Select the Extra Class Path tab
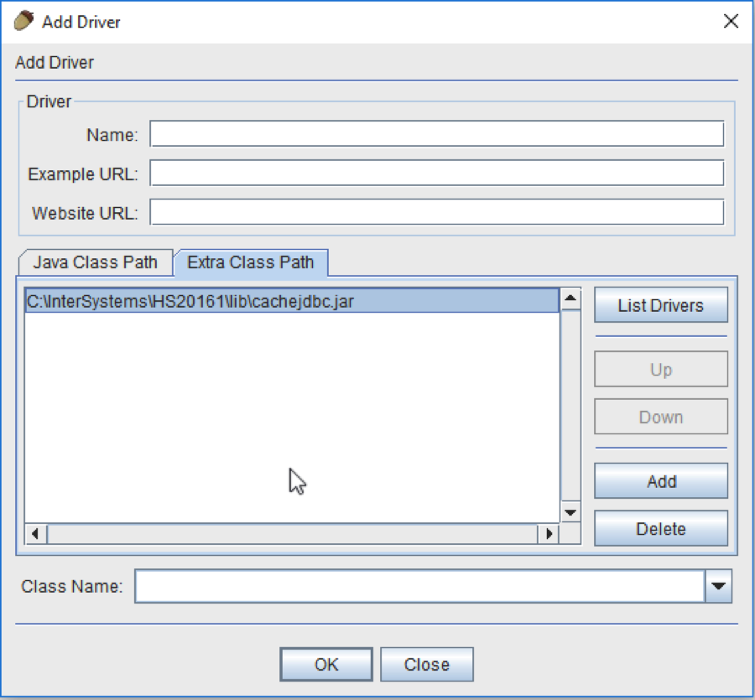The image size is (755, 700). (250, 262)
